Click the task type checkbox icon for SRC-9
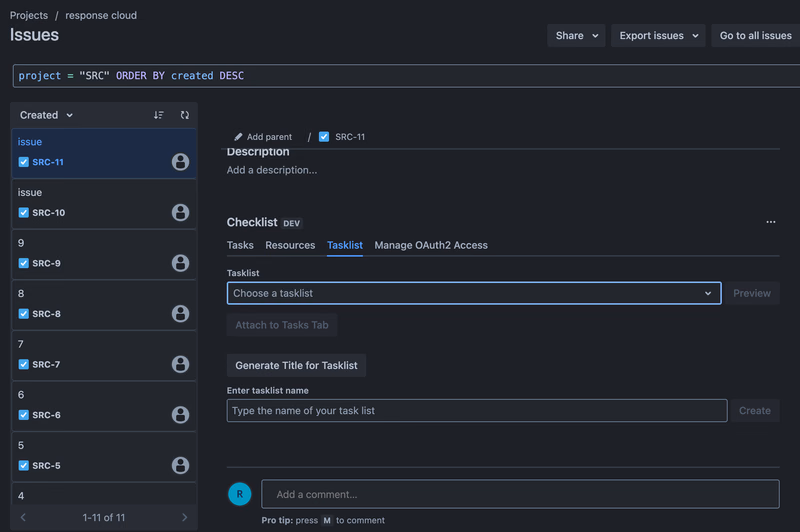This screenshot has width=800, height=532. coord(23,263)
